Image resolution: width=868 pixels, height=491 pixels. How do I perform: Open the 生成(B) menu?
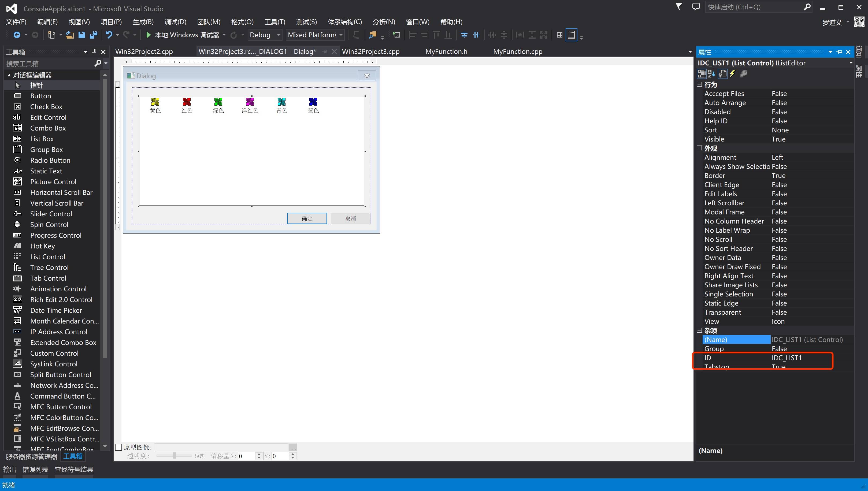click(143, 22)
